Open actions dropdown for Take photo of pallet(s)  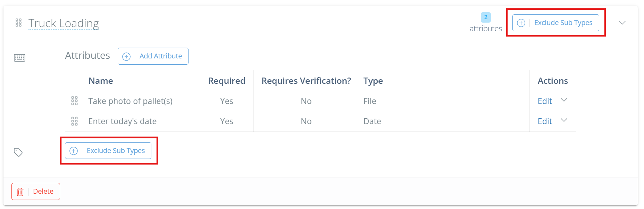pyautogui.click(x=564, y=100)
